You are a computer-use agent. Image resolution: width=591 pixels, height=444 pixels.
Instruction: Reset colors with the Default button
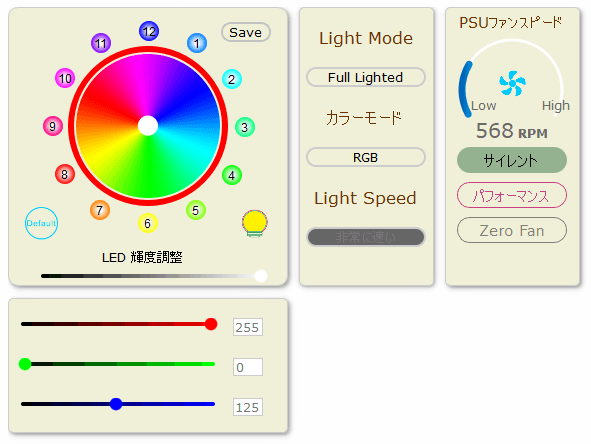[41, 223]
